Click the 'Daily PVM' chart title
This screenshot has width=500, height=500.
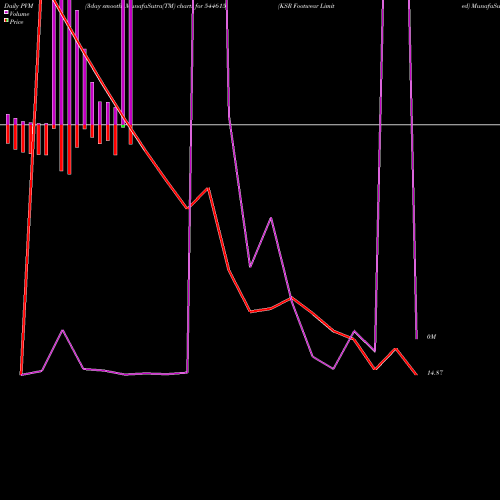(x=19, y=6)
